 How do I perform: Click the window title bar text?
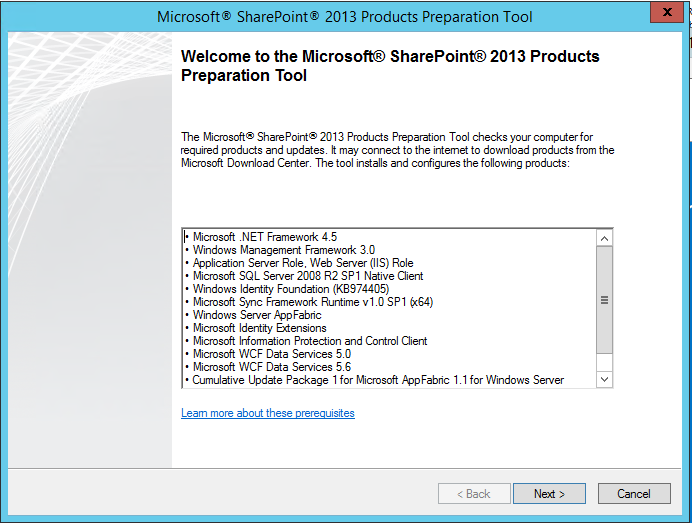pos(345,17)
